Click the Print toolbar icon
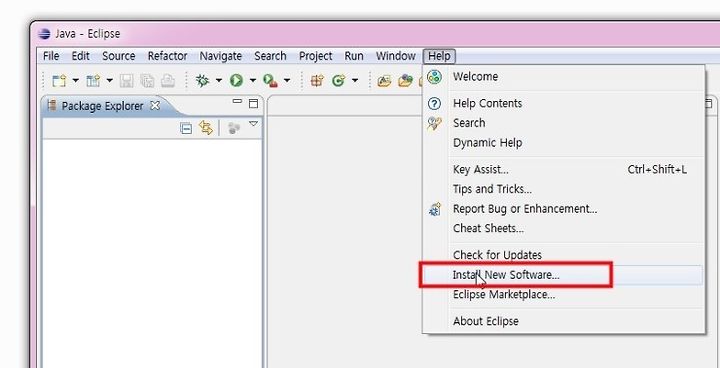The width and height of the screenshot is (720, 368). point(168,81)
